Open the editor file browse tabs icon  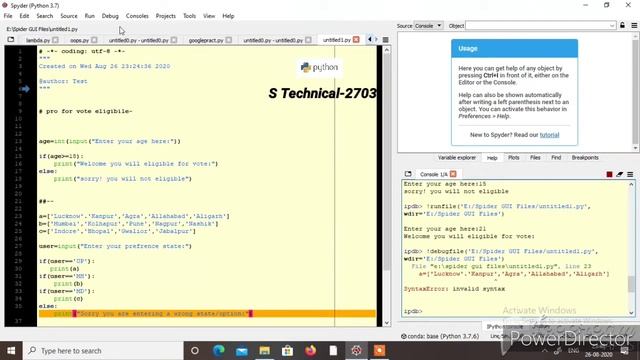click(11, 40)
